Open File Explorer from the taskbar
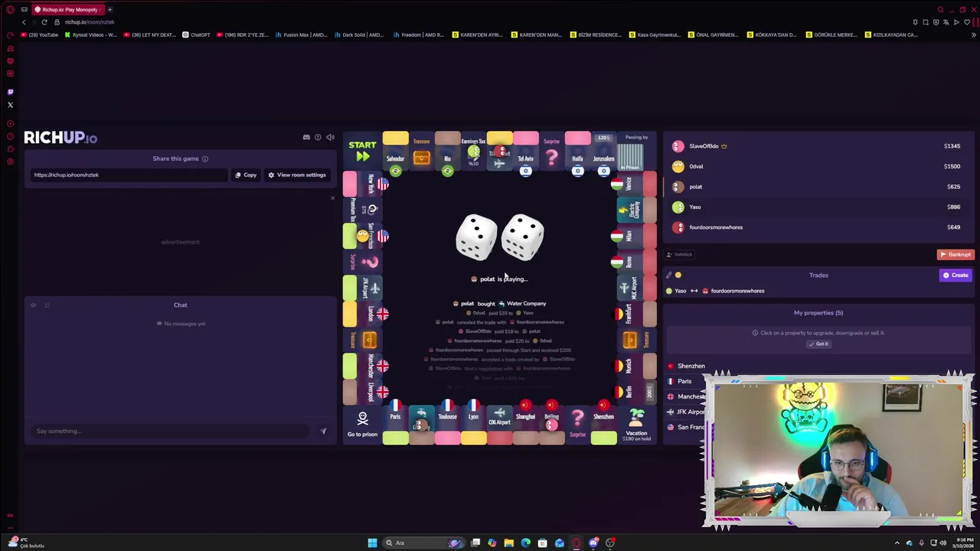980x551 pixels. coord(508,543)
